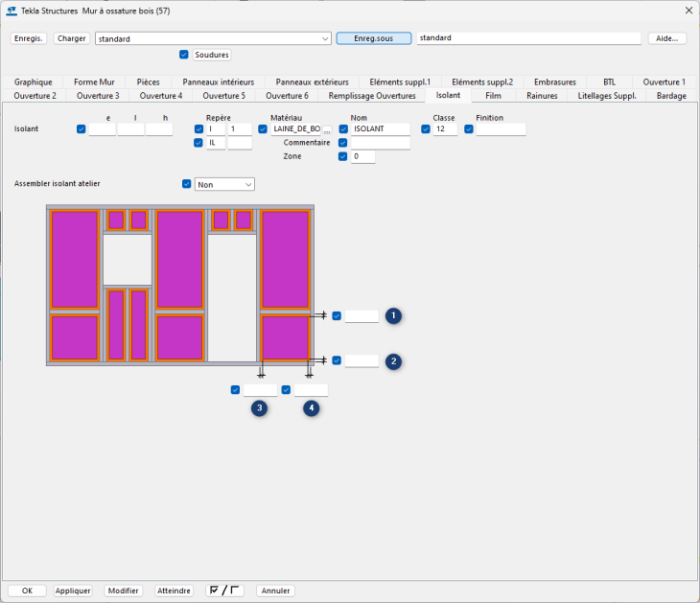The image size is (700, 603).
Task: Click the Zone value input field
Action: tap(362, 156)
